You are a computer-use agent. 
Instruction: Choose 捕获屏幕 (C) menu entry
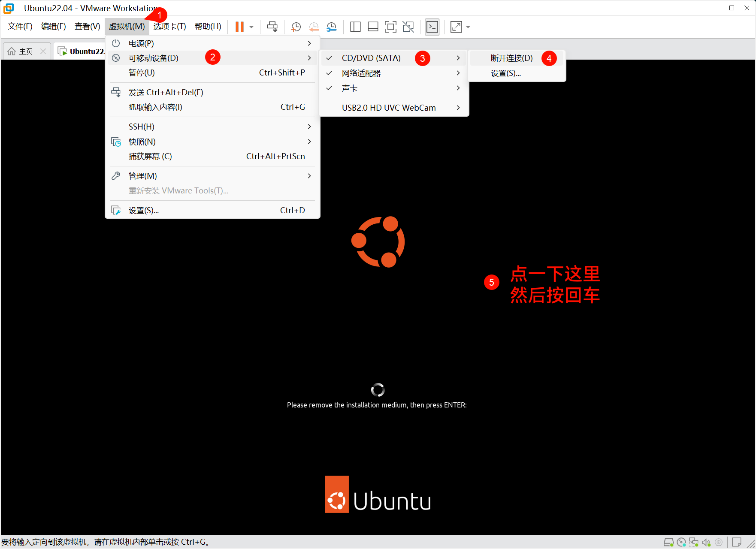click(x=212, y=156)
